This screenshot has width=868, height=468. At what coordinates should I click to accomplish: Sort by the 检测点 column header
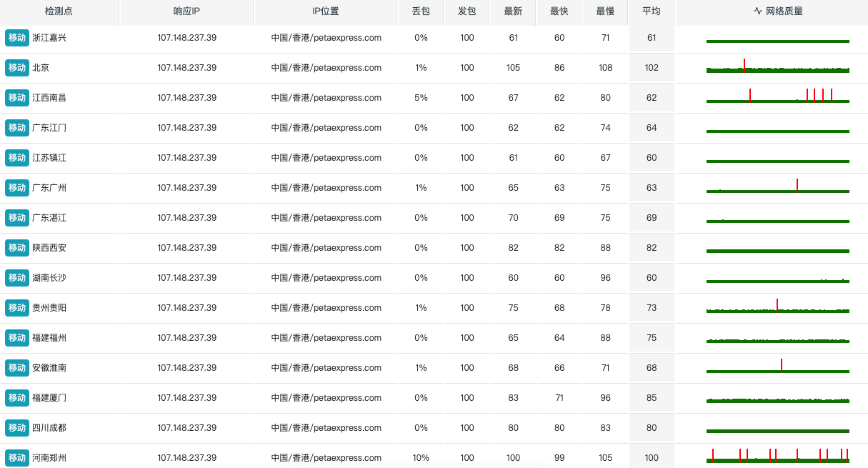[x=59, y=11]
